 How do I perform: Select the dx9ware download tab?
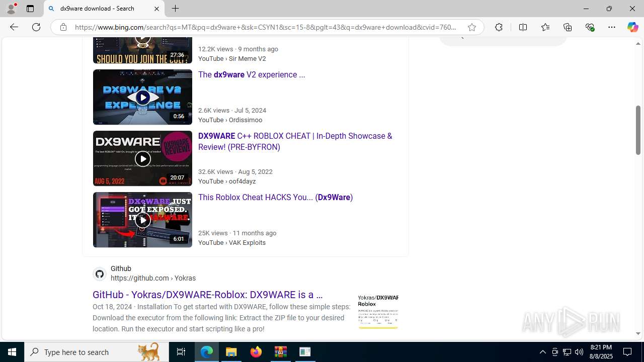(x=104, y=9)
